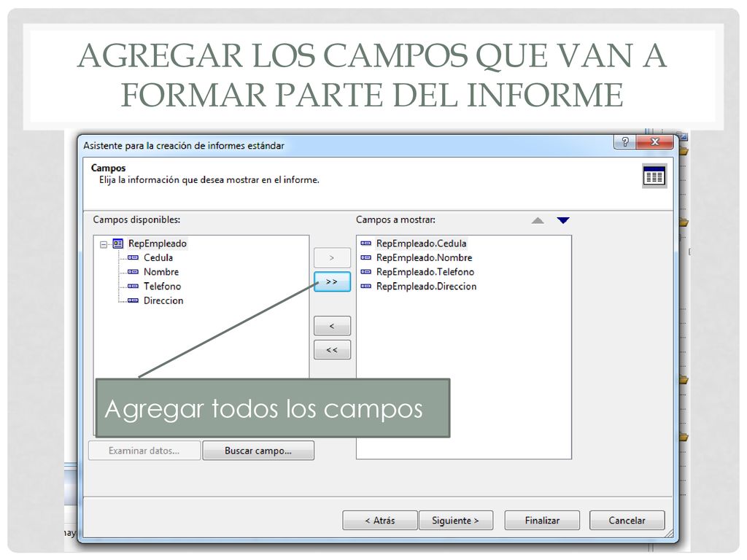Select Cedula in available fields
The image size is (747, 560).
pyautogui.click(x=158, y=257)
